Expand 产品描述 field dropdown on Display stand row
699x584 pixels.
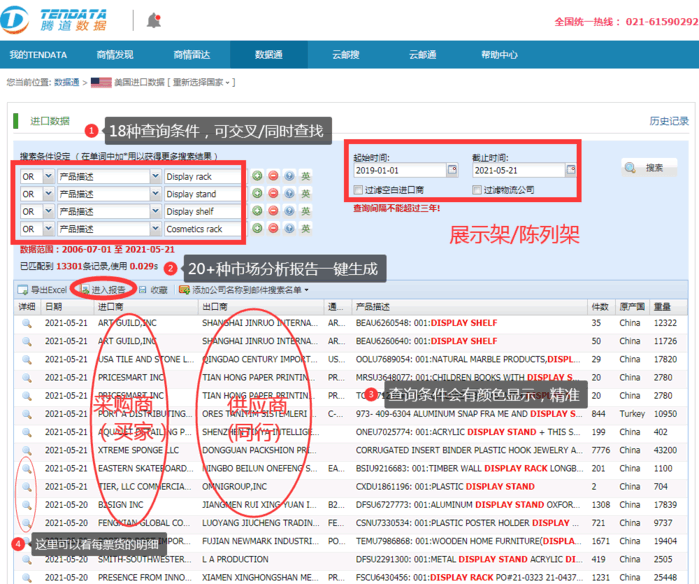pyautogui.click(x=155, y=194)
